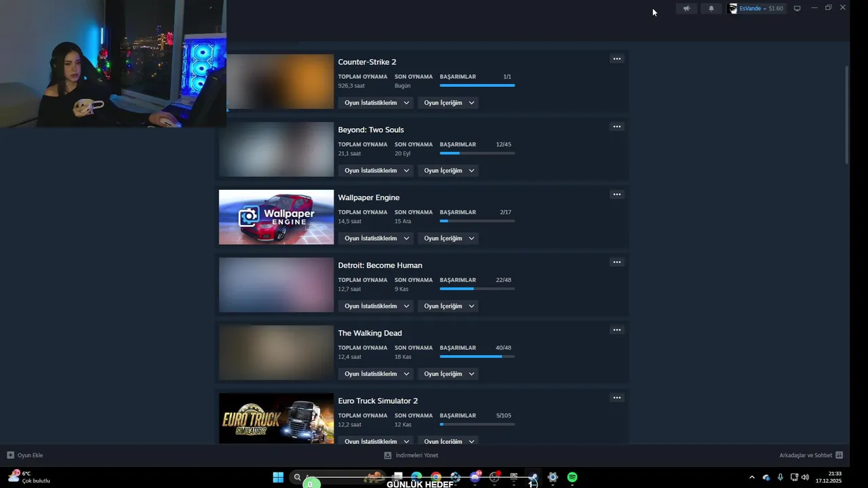The width and height of the screenshot is (868, 488).
Task: Open the Steam notifications bell
Action: pos(711,9)
